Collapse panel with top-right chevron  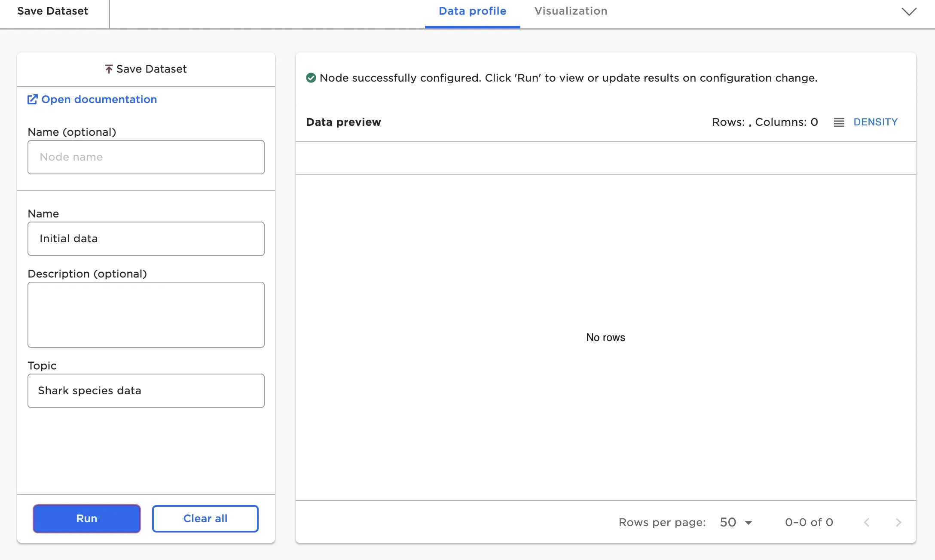tap(909, 12)
